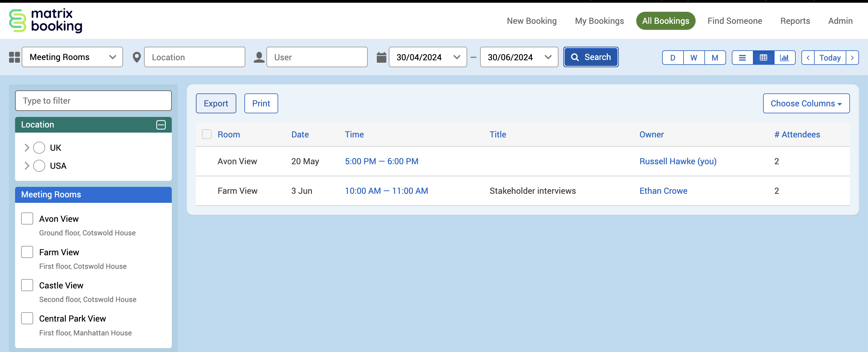Click the Type to filter field

[x=93, y=101]
